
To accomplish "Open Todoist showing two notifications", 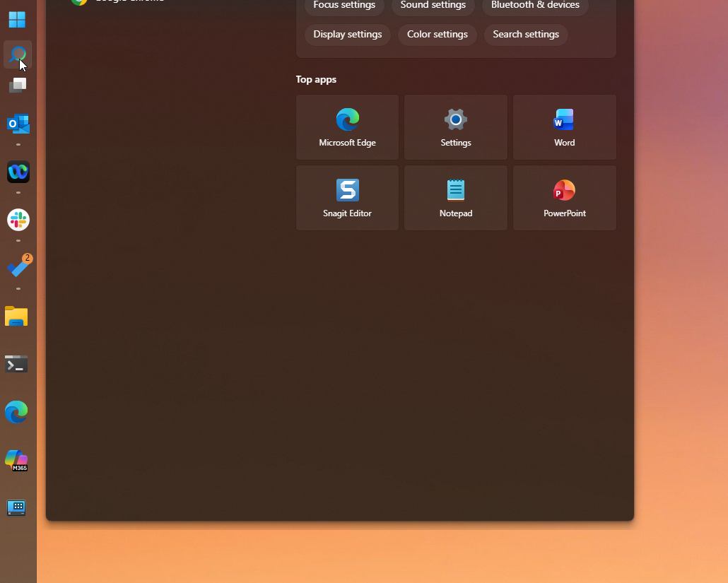I will (18, 267).
